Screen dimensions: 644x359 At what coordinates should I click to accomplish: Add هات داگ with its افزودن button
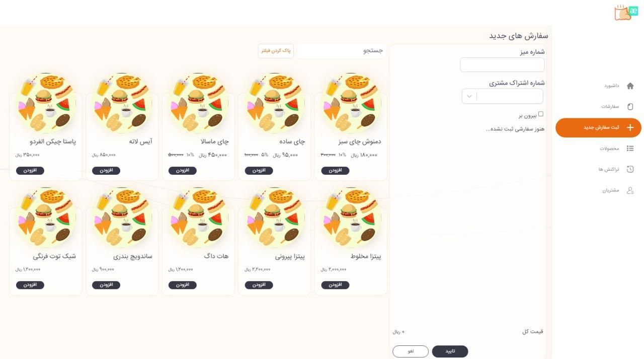pos(183,285)
